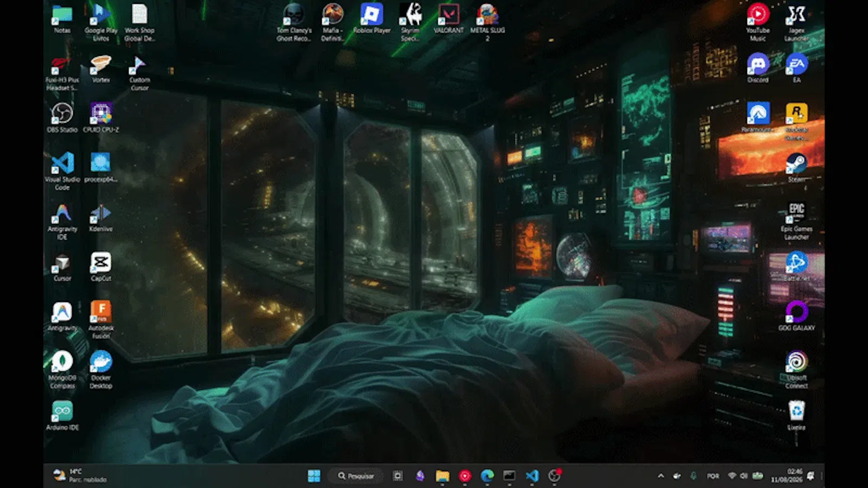Launch Epic Games Launcher icon
The width and height of the screenshot is (868, 488).
(x=796, y=221)
